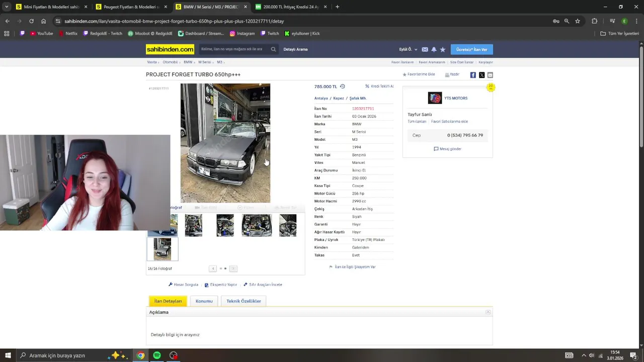This screenshot has width=644, height=362.
Task: Open saved password key icon
Action: tap(556, 21)
